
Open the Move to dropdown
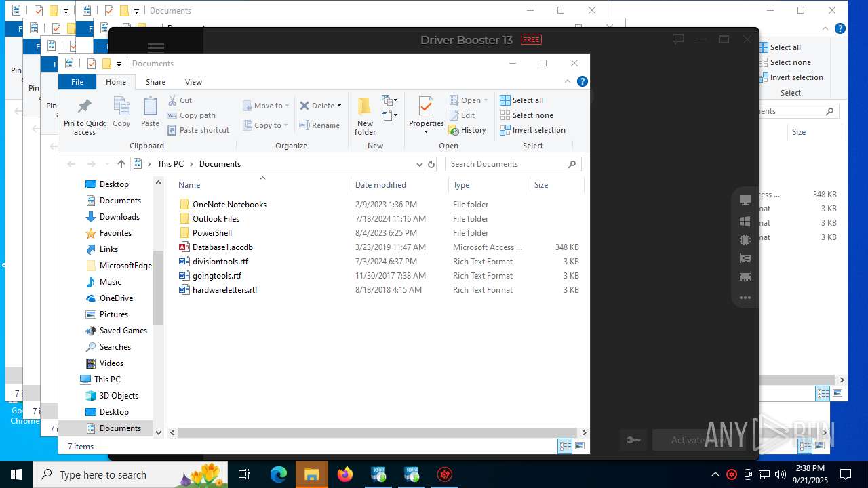click(x=266, y=106)
